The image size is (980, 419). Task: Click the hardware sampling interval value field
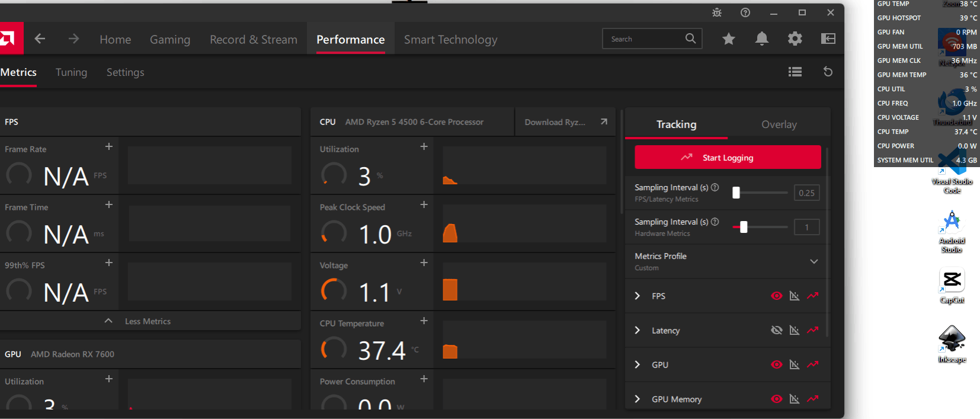tap(806, 227)
